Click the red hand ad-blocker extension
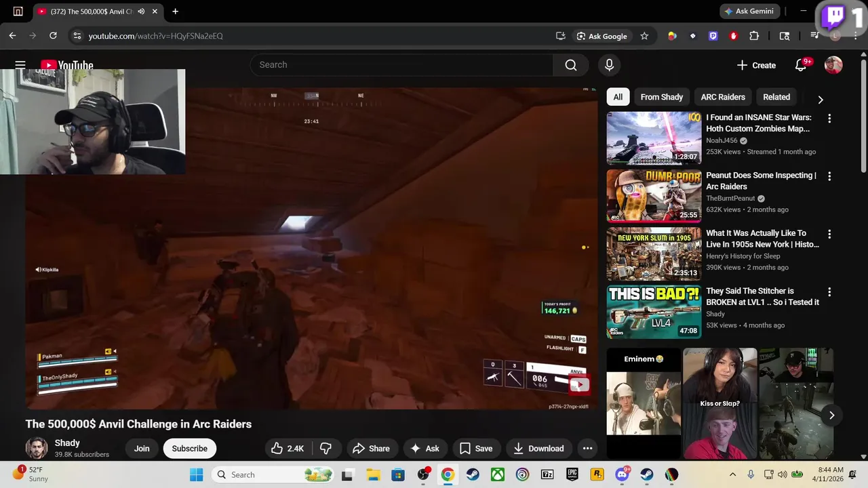Screen dimensions: 868x488 tap(733, 36)
